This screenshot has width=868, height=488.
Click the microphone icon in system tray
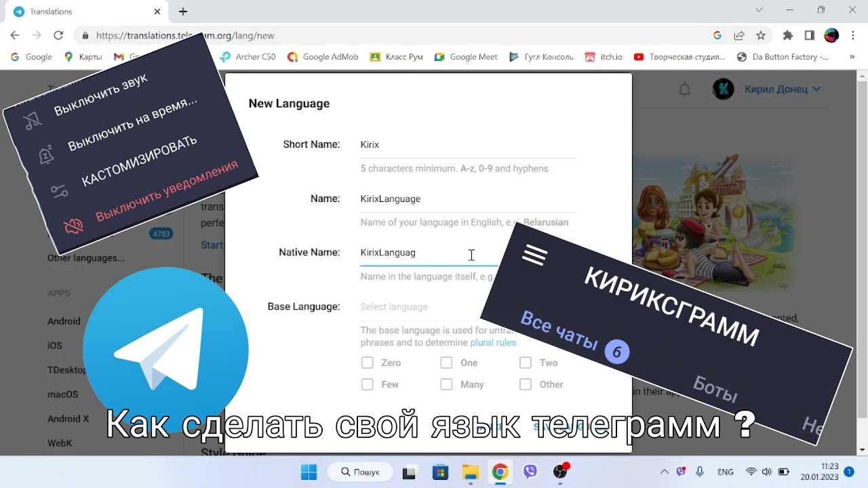(700, 472)
